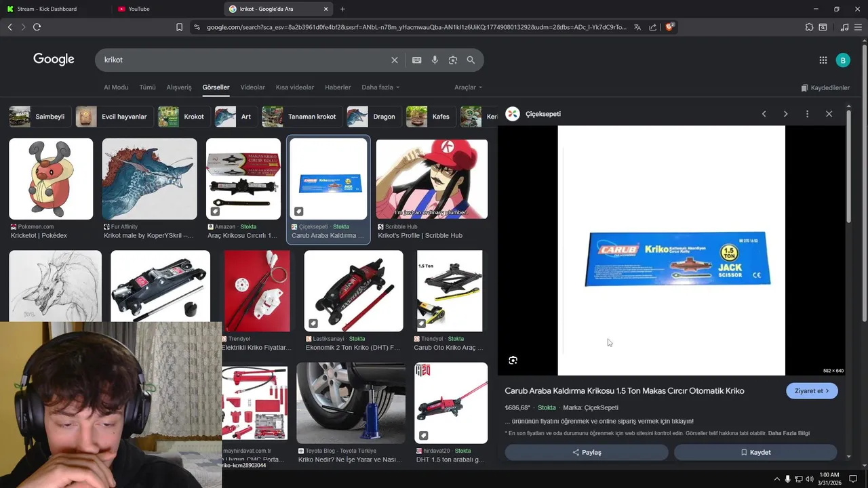Image resolution: width=868 pixels, height=488 pixels.
Task: Open system tray hidden icons
Action: (777, 479)
